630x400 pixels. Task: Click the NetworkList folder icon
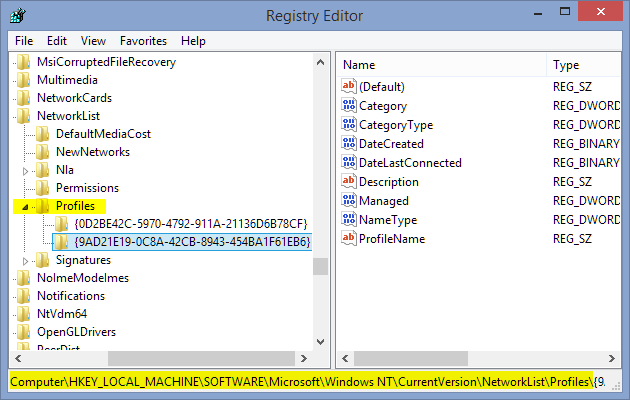pyautogui.click(x=24, y=116)
